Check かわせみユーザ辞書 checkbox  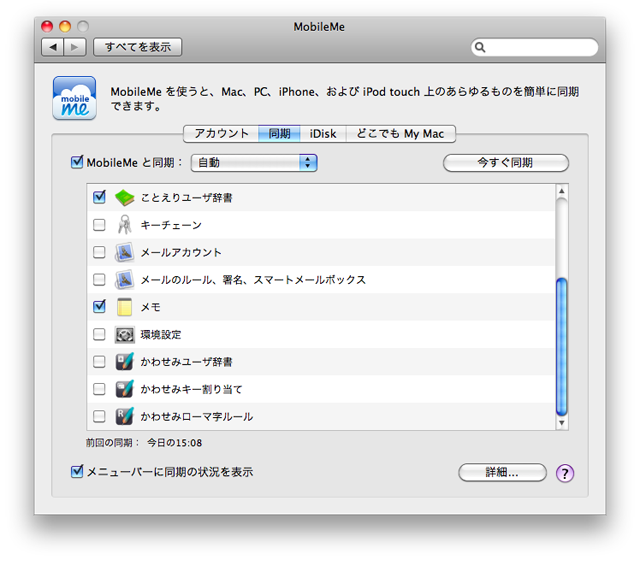pyautogui.click(x=99, y=362)
